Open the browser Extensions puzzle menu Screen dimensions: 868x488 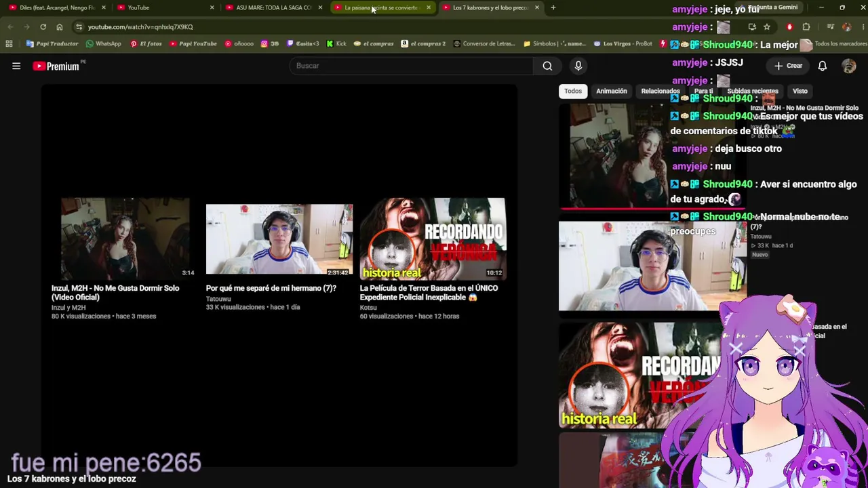point(806,27)
